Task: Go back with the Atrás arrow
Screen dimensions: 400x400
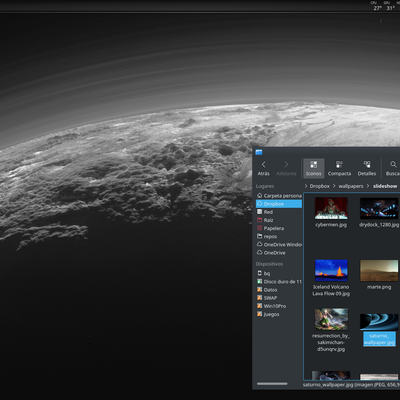Action: [263, 168]
